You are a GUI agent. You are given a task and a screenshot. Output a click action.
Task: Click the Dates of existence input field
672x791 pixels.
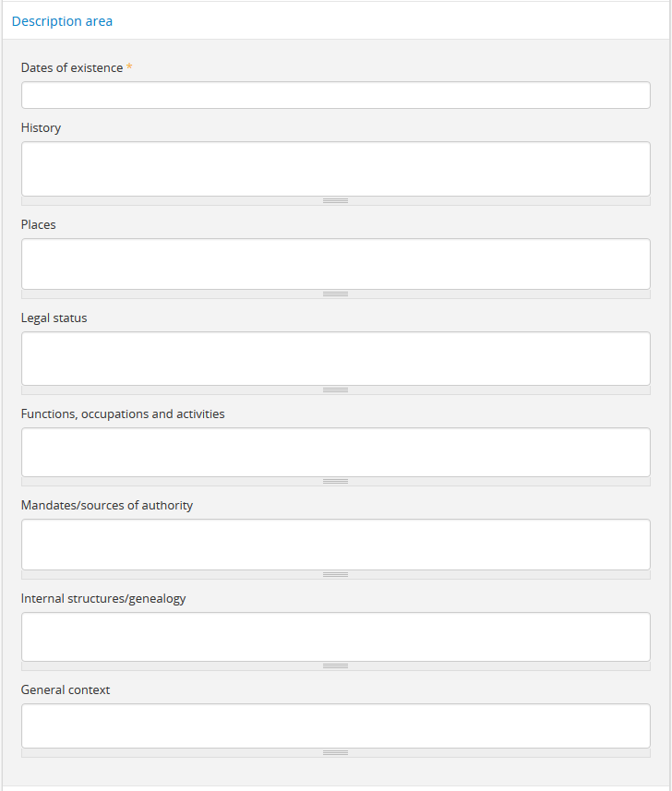tap(335, 95)
